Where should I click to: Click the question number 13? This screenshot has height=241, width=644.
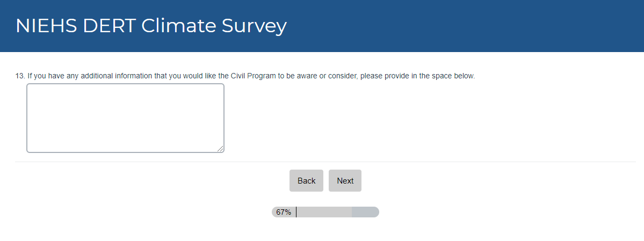pos(20,76)
